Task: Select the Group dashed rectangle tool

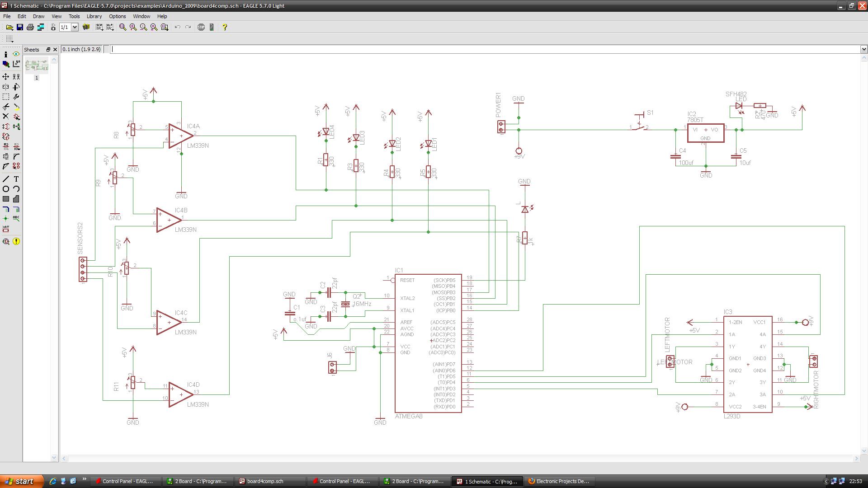Action: 6,97
